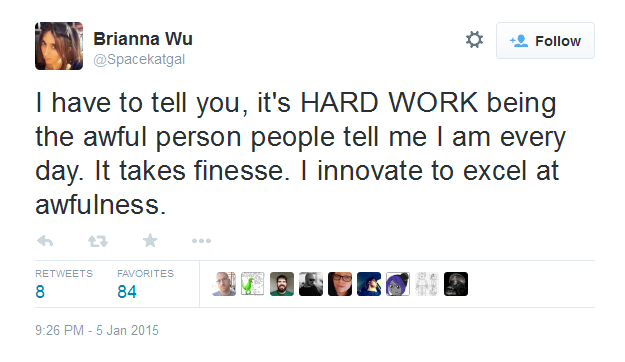Image resolution: width=625 pixels, height=362 pixels.
Task: Open the @Spacekatgal handle link
Action: click(x=139, y=59)
